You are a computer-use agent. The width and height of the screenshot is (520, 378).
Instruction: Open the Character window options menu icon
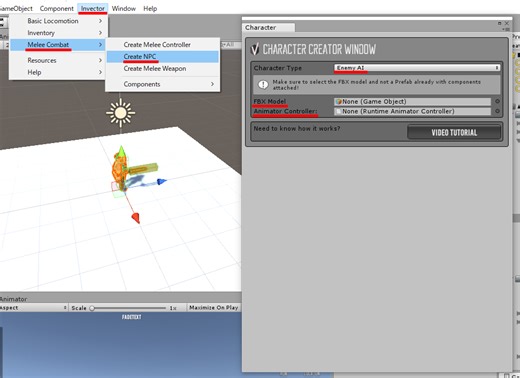[x=507, y=30]
